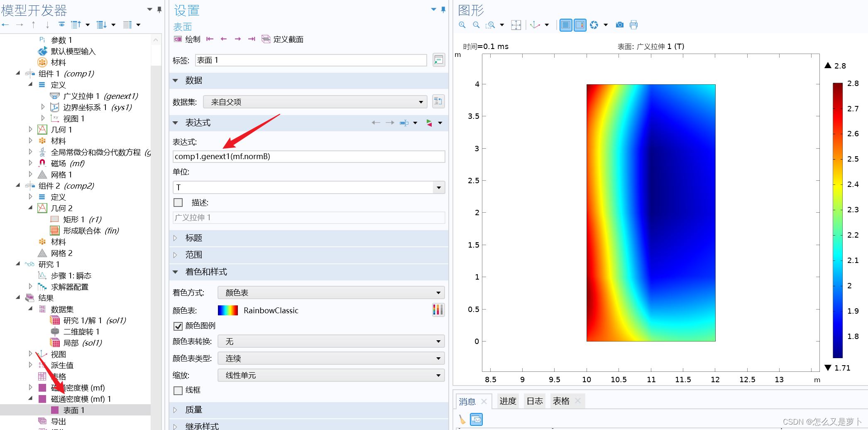Click the scene light/aperture icon in graphics toolbar
Image resolution: width=868 pixels, height=430 pixels.
(594, 25)
